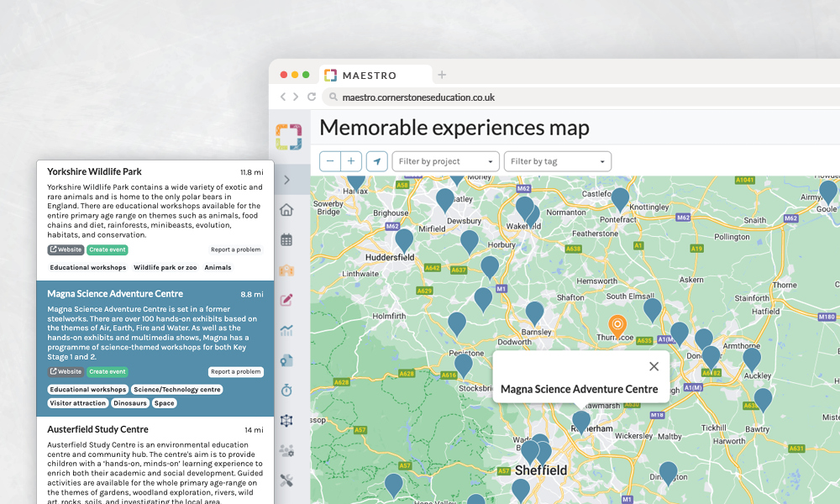Viewport: 840px width, 504px height.
Task: Click the tools wrench icon in sidebar
Action: coord(287,480)
